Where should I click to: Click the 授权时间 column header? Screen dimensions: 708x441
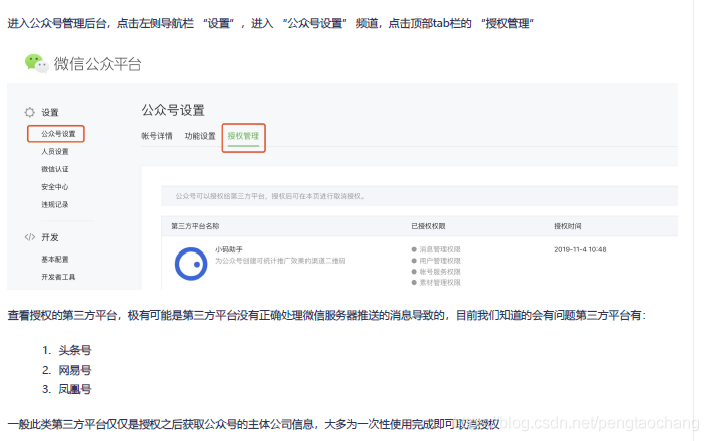tap(568, 226)
